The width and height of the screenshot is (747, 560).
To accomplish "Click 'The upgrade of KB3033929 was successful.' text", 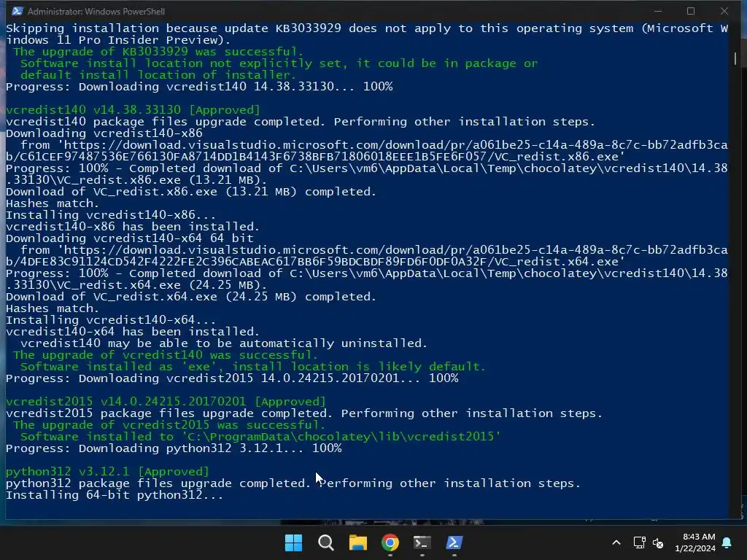I will 158,52.
